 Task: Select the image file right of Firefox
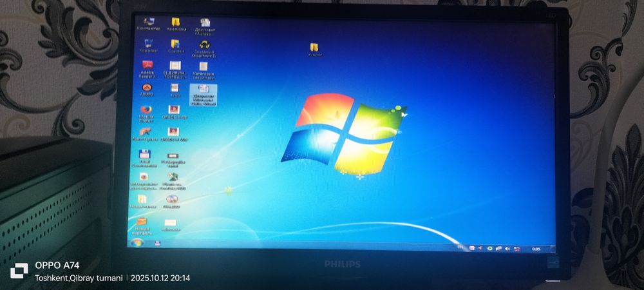pos(174,111)
